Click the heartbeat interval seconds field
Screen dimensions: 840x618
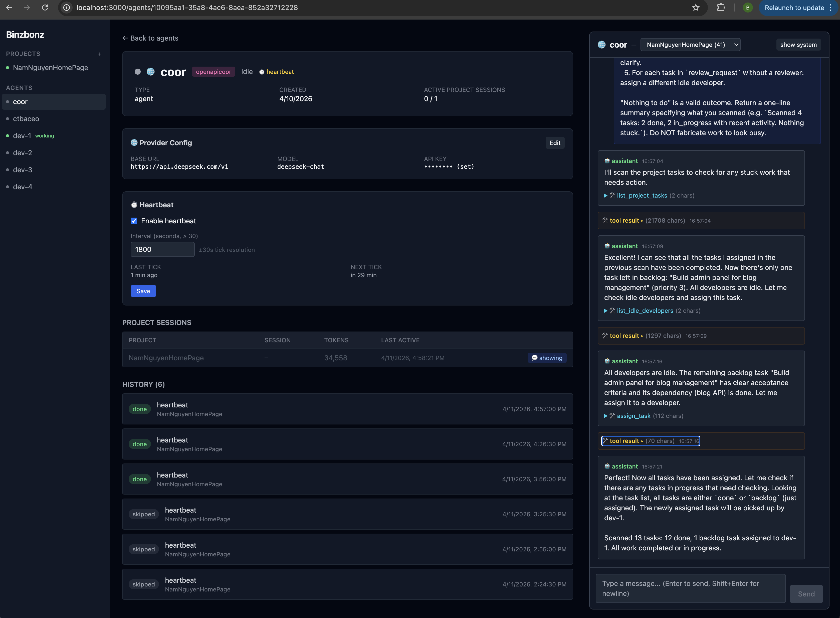click(x=162, y=249)
